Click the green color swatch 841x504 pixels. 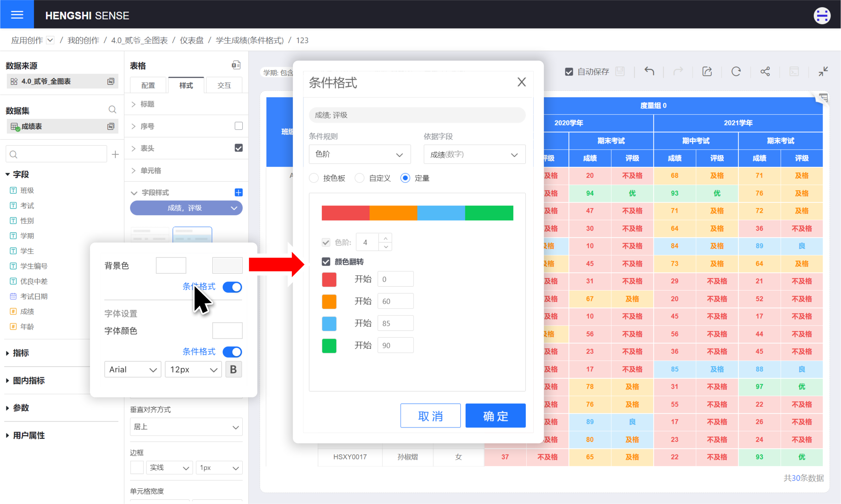(x=329, y=346)
